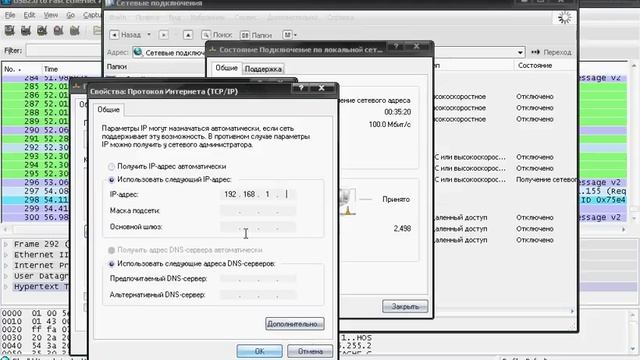The width and height of the screenshot is (640, 360).
Task: Click Wireshark's start new capture toolbar icon
Action: tap(42, 31)
